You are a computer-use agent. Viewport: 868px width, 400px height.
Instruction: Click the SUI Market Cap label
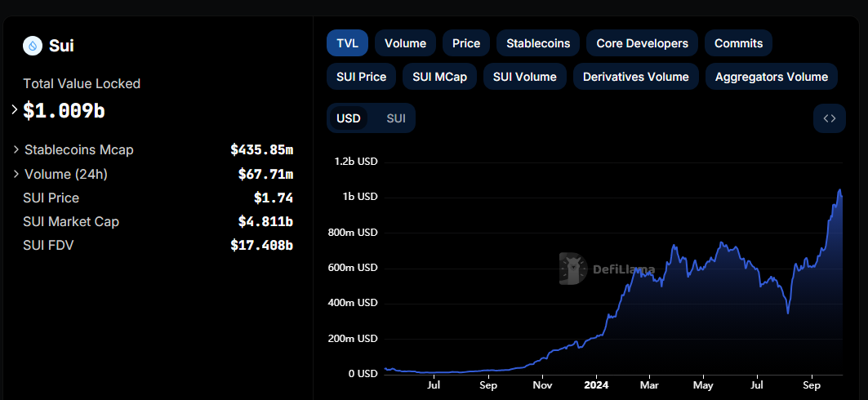[71, 222]
